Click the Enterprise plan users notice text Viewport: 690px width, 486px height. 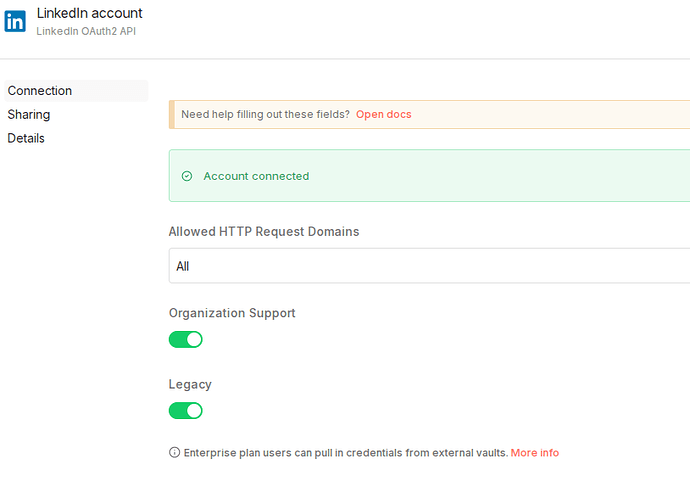click(346, 453)
